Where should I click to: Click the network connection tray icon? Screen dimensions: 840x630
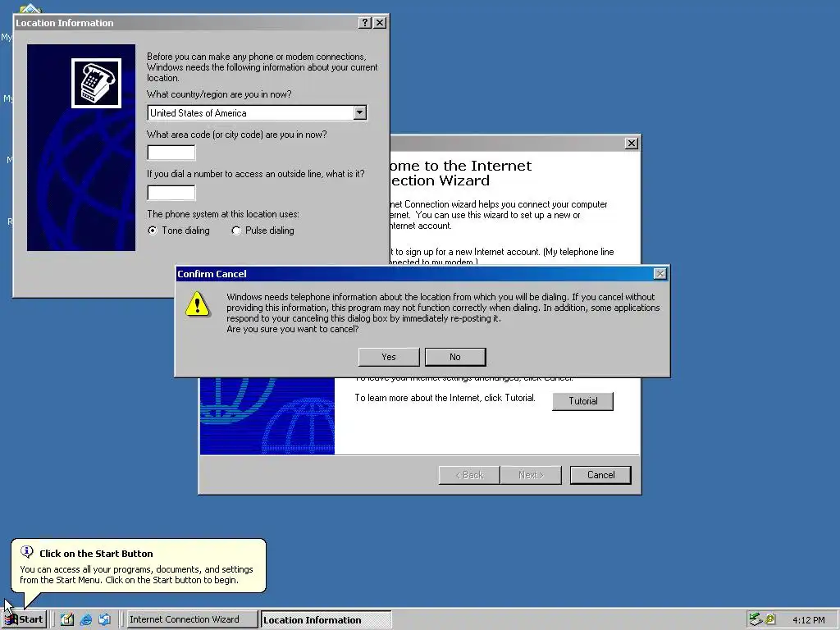click(x=756, y=619)
